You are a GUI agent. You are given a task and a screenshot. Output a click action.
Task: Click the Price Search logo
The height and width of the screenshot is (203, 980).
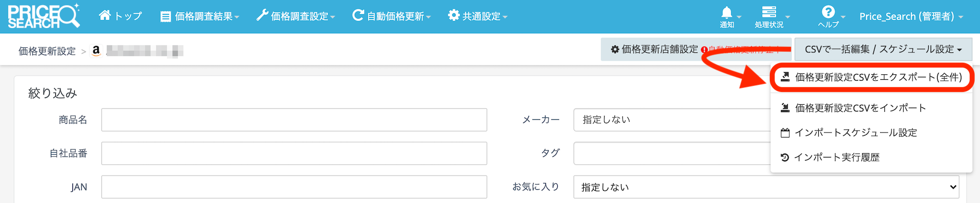pos(43,17)
